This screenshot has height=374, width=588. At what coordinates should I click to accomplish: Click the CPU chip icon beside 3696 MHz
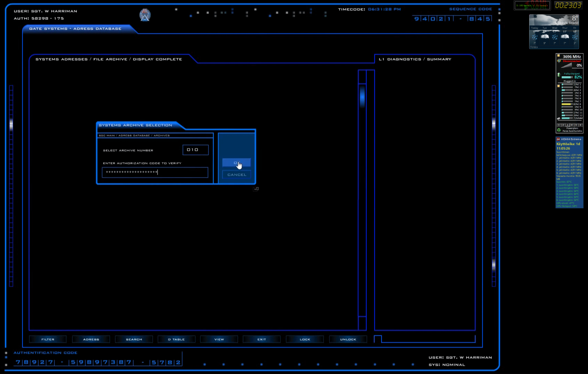(558, 56)
